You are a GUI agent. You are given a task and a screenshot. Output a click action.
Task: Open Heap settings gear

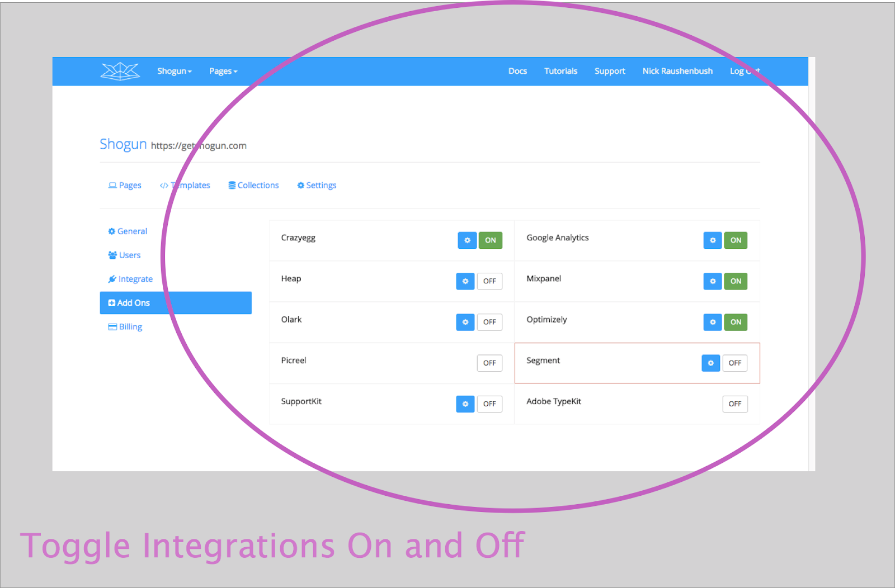(x=465, y=281)
